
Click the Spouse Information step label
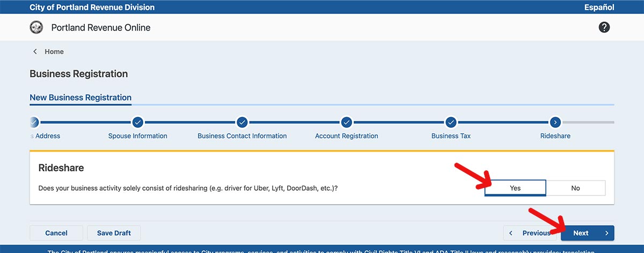(x=138, y=136)
